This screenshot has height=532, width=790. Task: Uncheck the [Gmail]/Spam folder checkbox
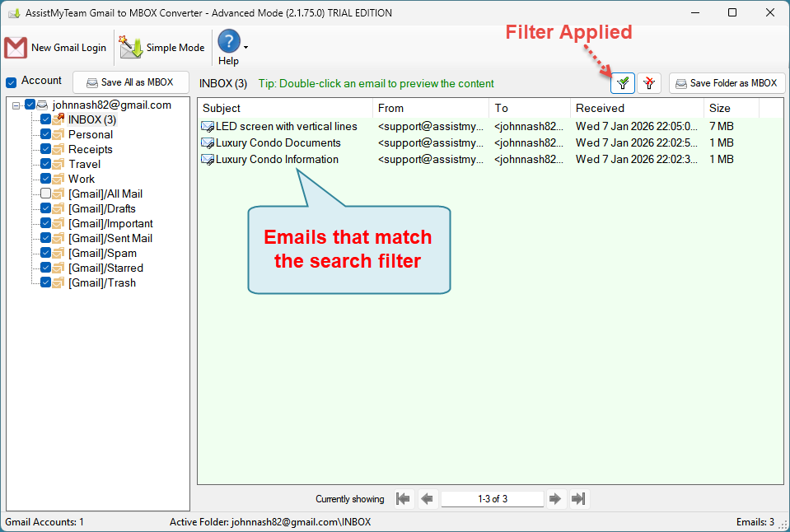coord(46,253)
